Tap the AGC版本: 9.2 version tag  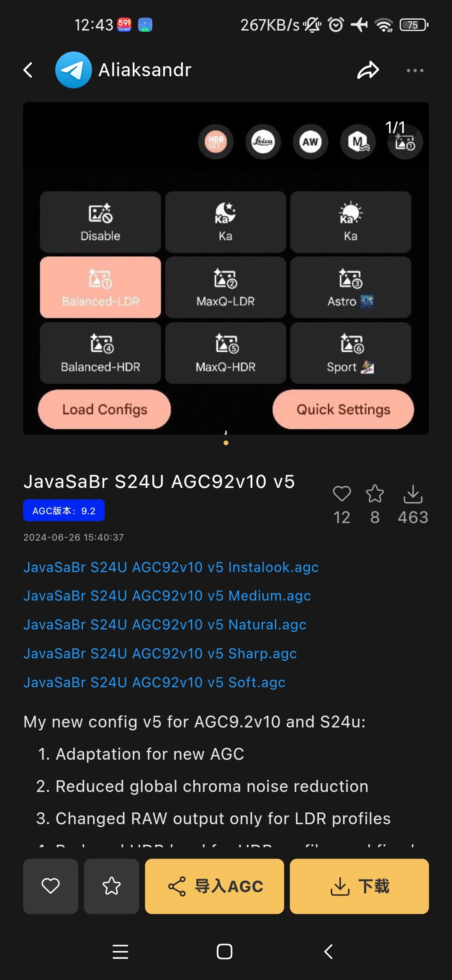click(64, 511)
